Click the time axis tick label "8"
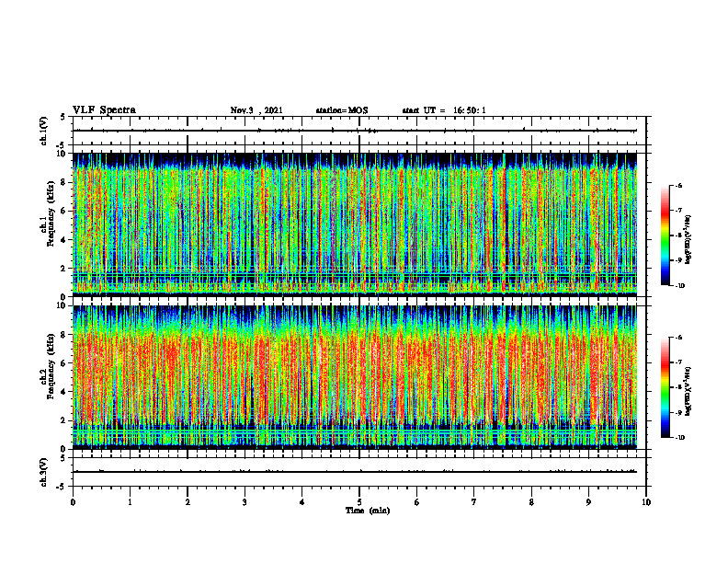Image resolution: width=728 pixels, height=563 pixels. click(531, 502)
